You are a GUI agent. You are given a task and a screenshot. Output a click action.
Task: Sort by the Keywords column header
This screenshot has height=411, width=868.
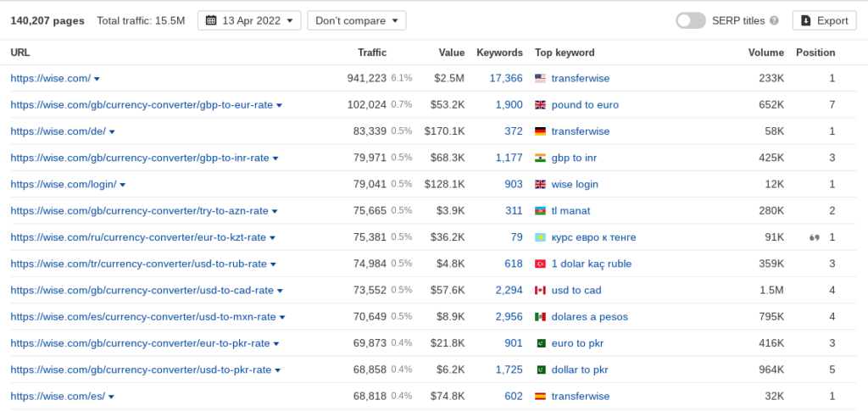[499, 53]
